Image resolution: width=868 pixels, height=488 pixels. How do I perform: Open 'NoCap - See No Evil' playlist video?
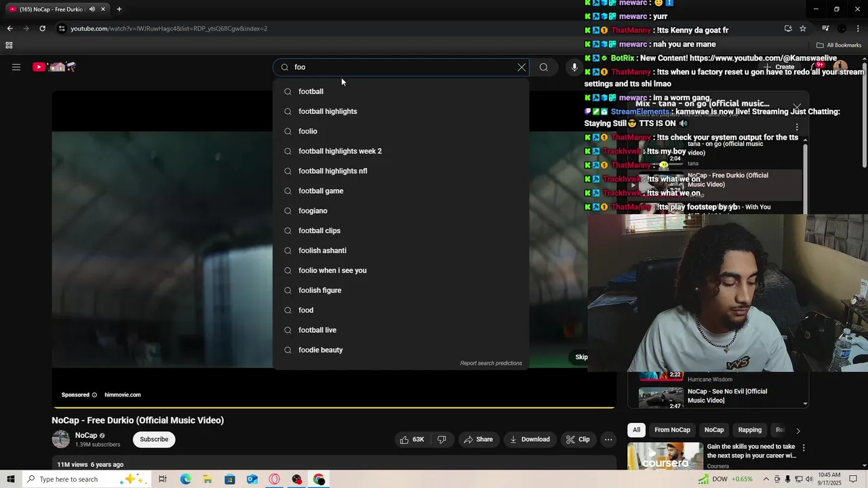point(719,396)
